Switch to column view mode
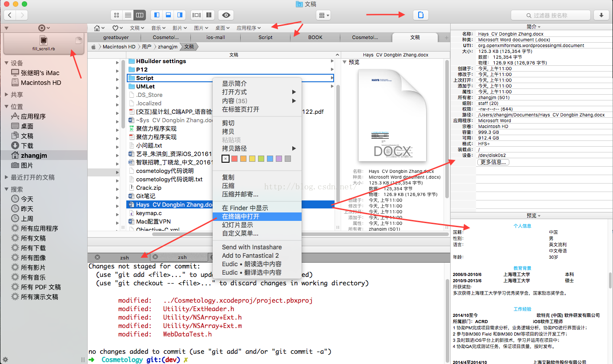Image resolution: width=613 pixels, height=364 pixels. [x=140, y=15]
